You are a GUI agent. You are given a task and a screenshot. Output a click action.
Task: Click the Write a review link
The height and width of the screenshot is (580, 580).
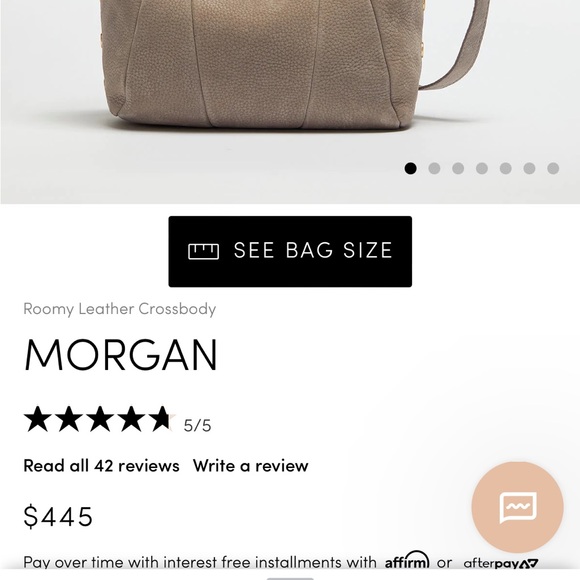point(250,465)
